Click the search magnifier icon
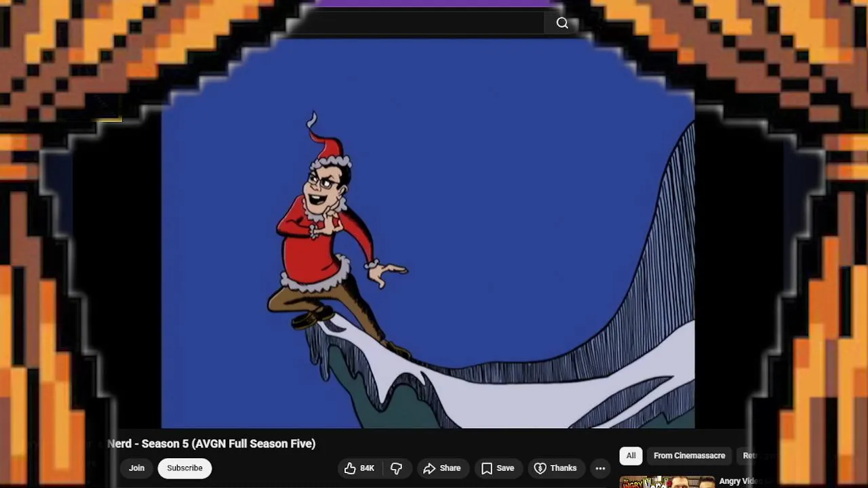Screen dimensions: 868x488 tap(562, 23)
